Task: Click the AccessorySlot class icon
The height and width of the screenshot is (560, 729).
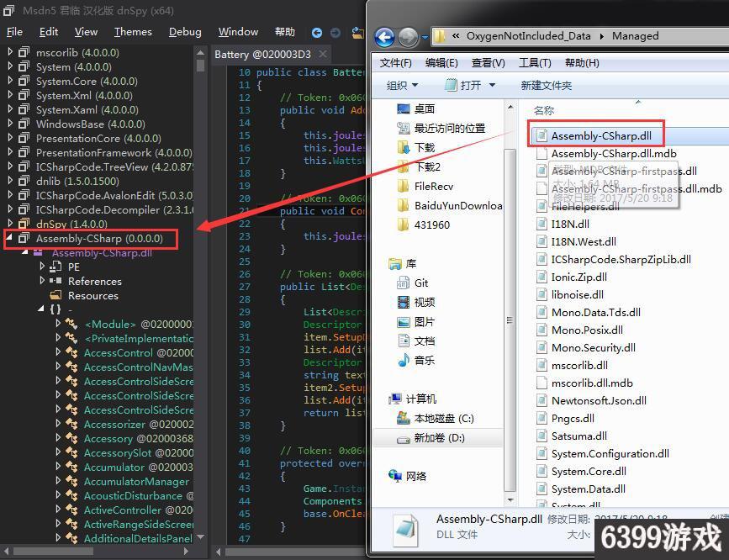Action: click(71, 452)
